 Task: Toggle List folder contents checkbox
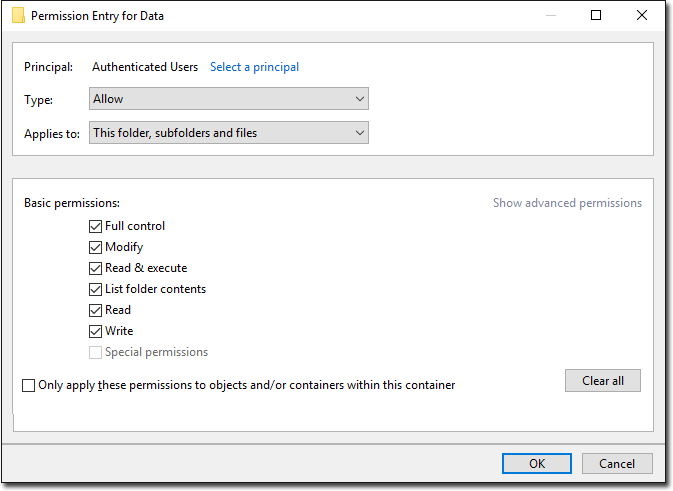[95, 289]
